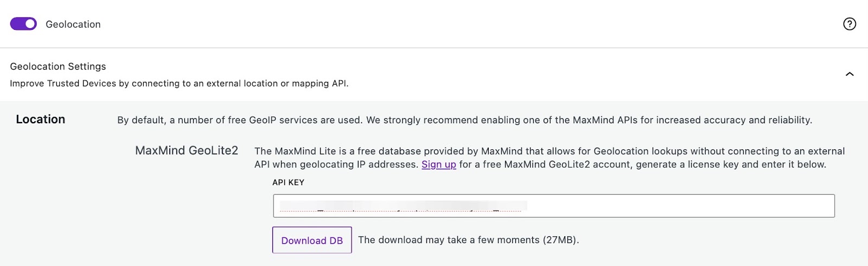Screen dimensions: 868x266
Task: Click the Download DB button
Action: [x=312, y=240]
